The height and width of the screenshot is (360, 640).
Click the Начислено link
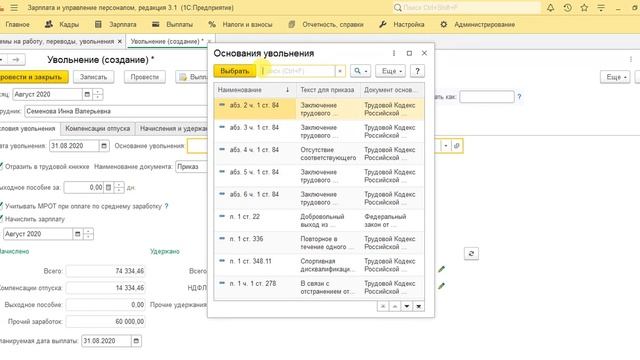(14, 251)
